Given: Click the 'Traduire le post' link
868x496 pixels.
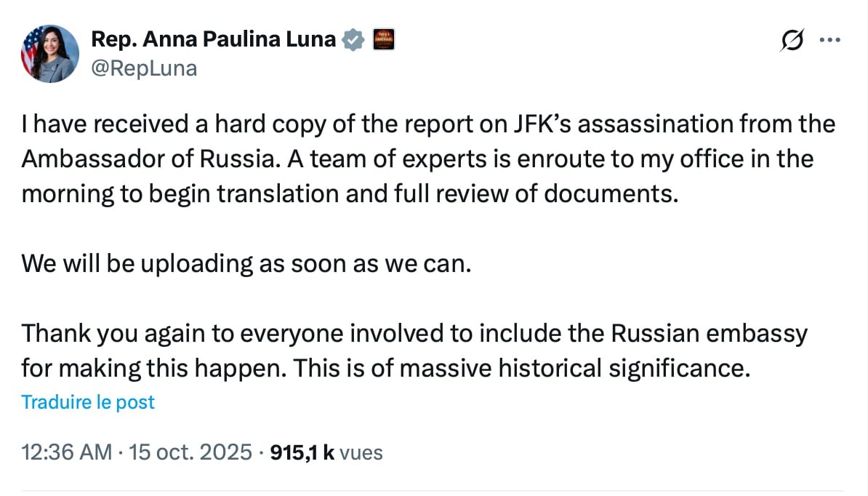Looking at the screenshot, I should pyautogui.click(x=88, y=401).
